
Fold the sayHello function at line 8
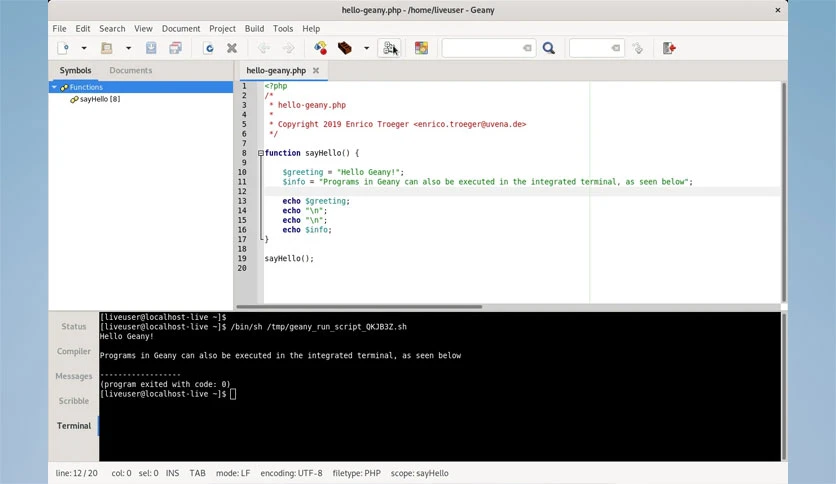point(261,153)
